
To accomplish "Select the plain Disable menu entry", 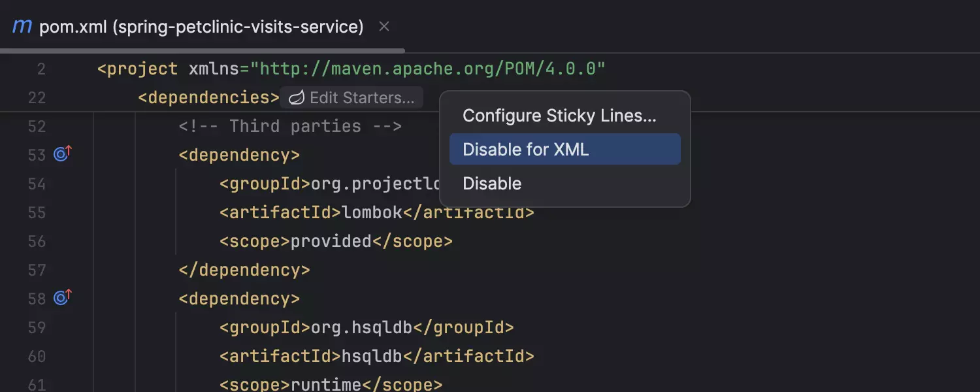I will coord(492,184).
